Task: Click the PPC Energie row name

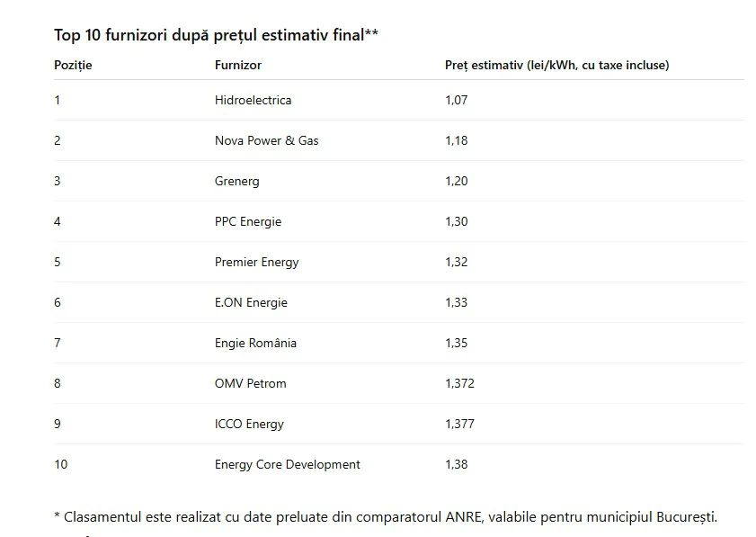Action: tap(248, 221)
